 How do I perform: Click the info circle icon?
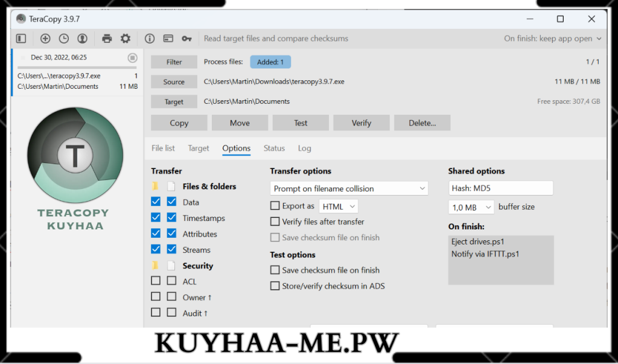click(150, 38)
